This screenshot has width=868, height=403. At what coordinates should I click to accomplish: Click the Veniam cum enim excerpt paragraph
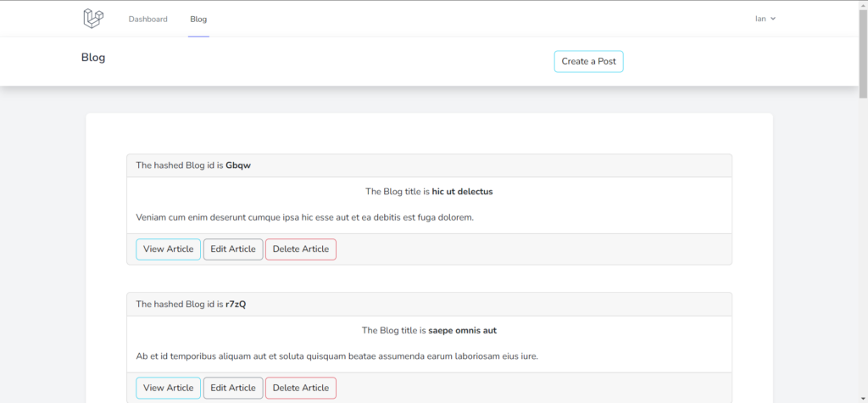[305, 217]
